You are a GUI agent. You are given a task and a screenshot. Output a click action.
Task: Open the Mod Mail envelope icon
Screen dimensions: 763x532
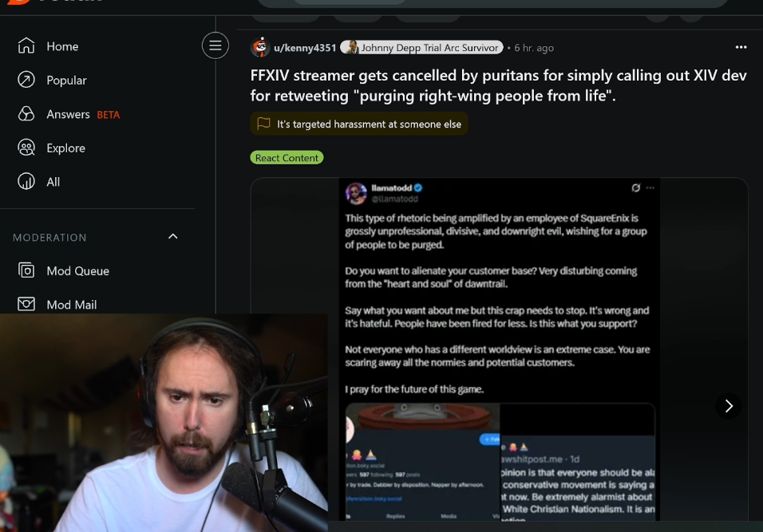[x=26, y=305]
